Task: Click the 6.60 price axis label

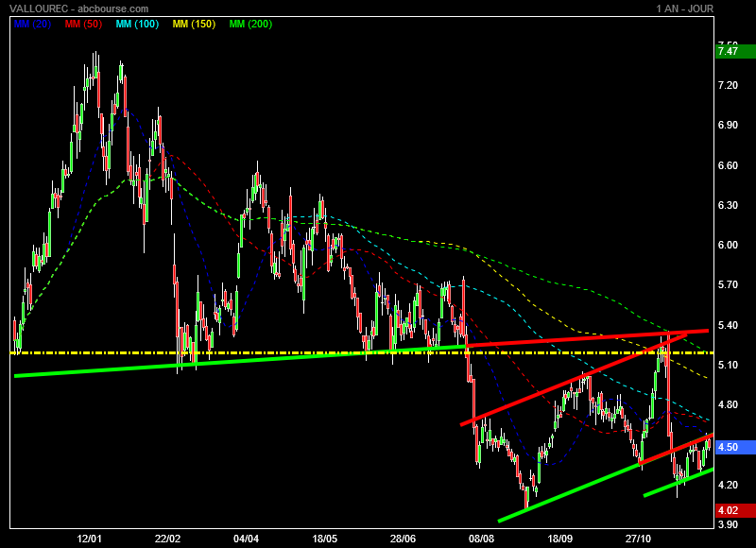Action: click(728, 165)
